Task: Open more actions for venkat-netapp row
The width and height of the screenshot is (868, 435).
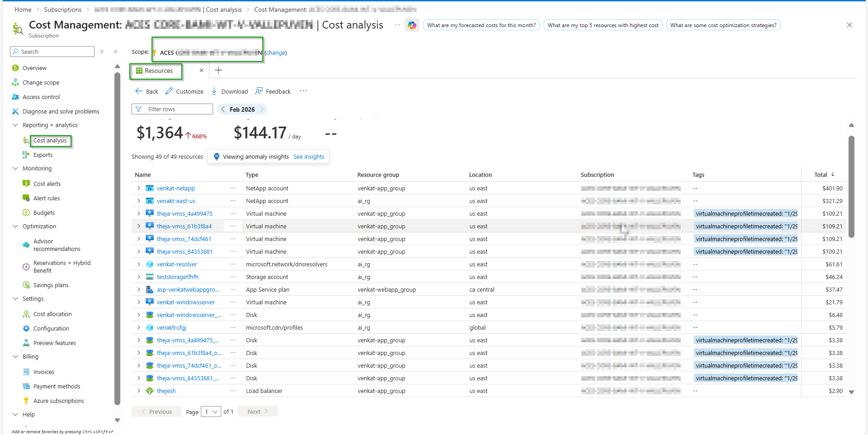Action: pyautogui.click(x=233, y=188)
